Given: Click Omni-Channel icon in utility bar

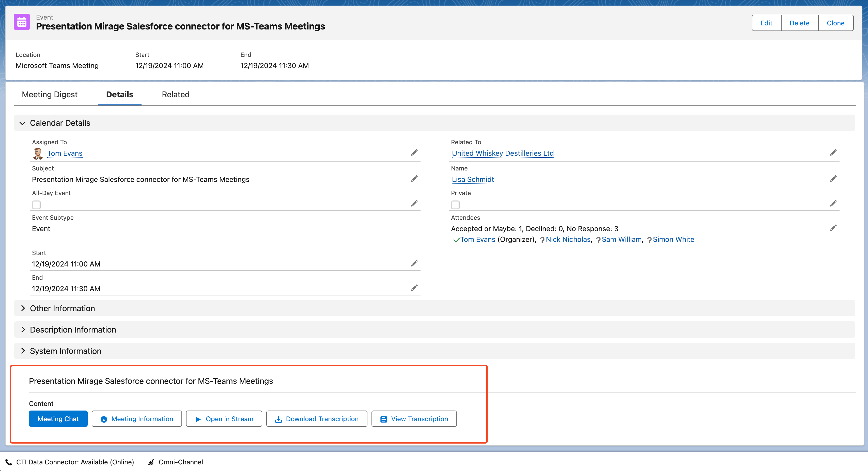Looking at the screenshot, I should (x=151, y=462).
